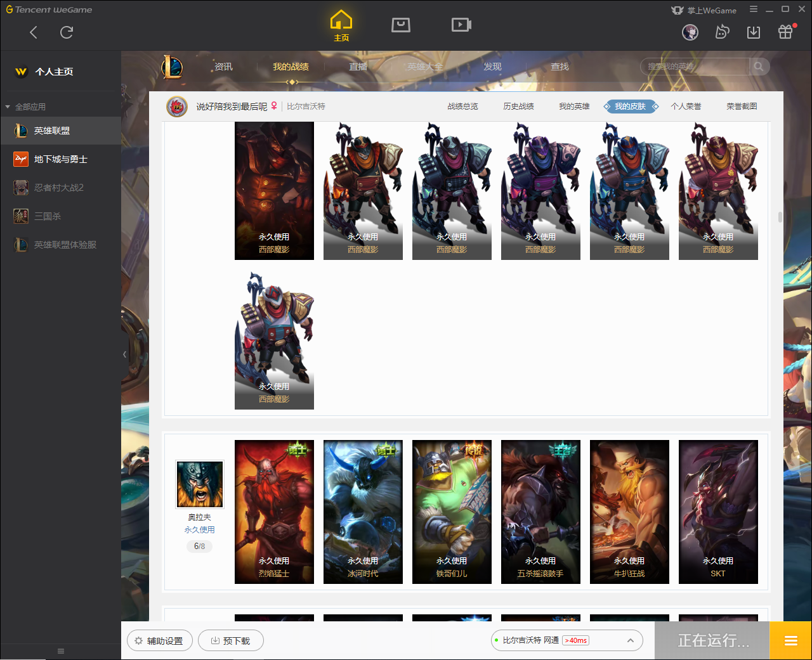Open the 资讯 tab

point(223,67)
